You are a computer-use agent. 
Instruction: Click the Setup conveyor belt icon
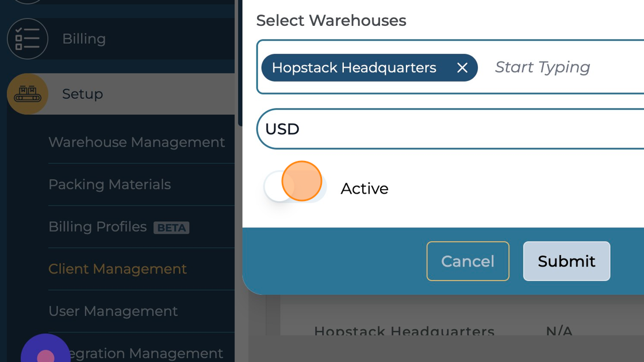coord(27,94)
